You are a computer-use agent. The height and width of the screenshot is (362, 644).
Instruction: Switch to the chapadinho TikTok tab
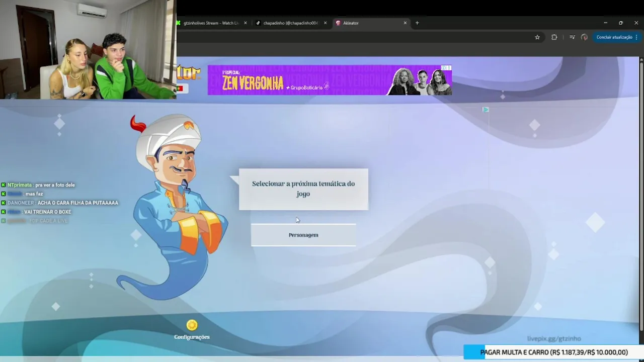pos(291,23)
